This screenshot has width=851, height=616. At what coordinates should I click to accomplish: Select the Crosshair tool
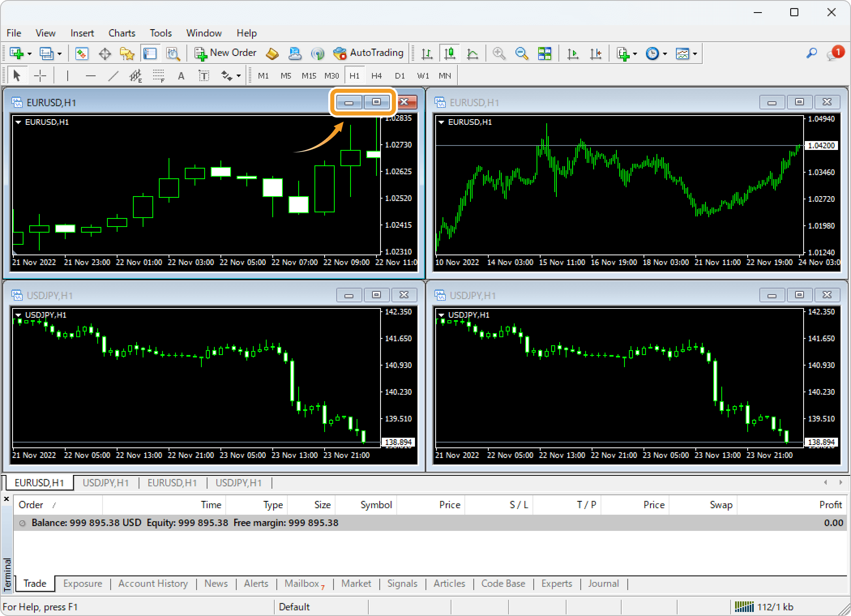click(40, 76)
